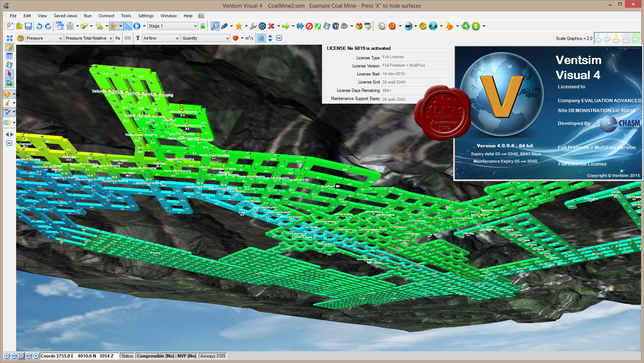Open the Quantity dropdown
The image size is (644, 363).
pos(206,38)
